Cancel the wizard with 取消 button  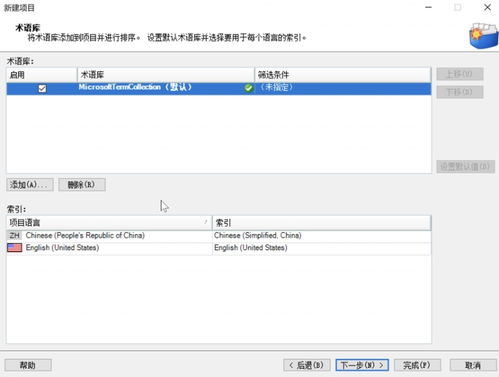point(473,365)
